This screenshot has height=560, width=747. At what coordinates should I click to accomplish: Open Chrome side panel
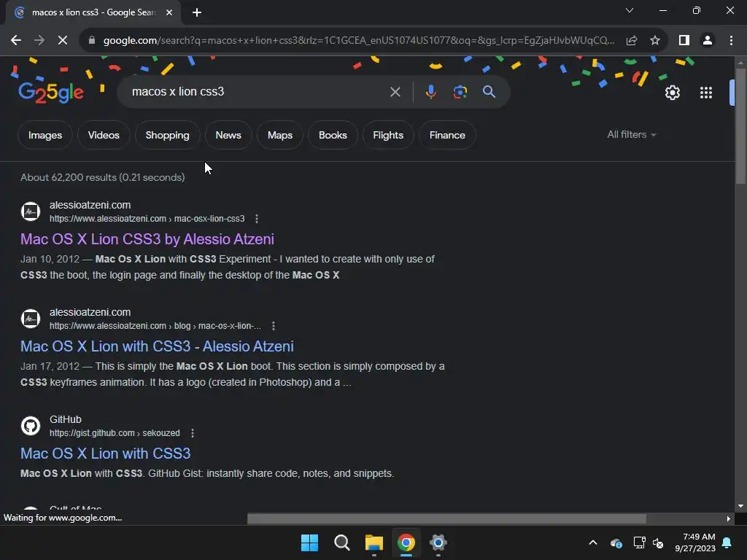(x=684, y=41)
